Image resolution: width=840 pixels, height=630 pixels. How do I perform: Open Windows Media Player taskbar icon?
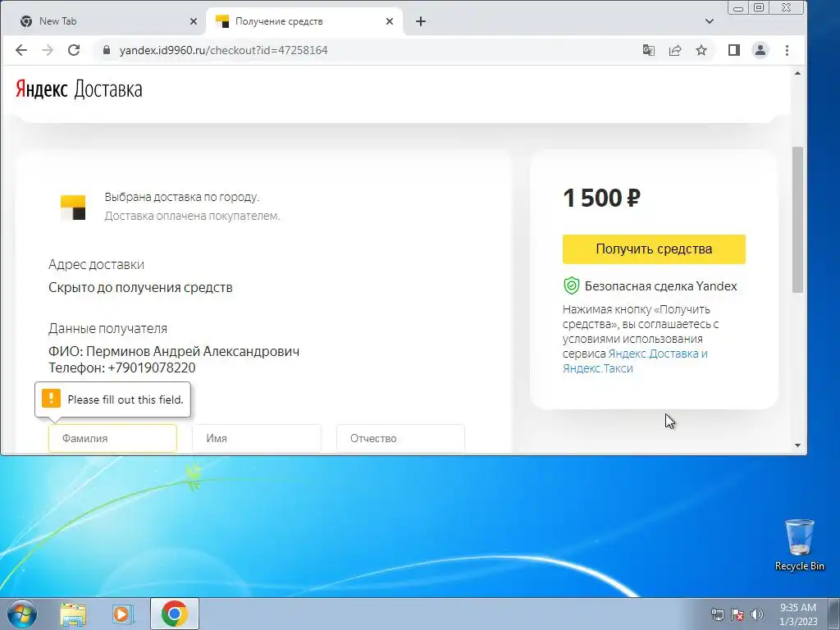(x=123, y=614)
